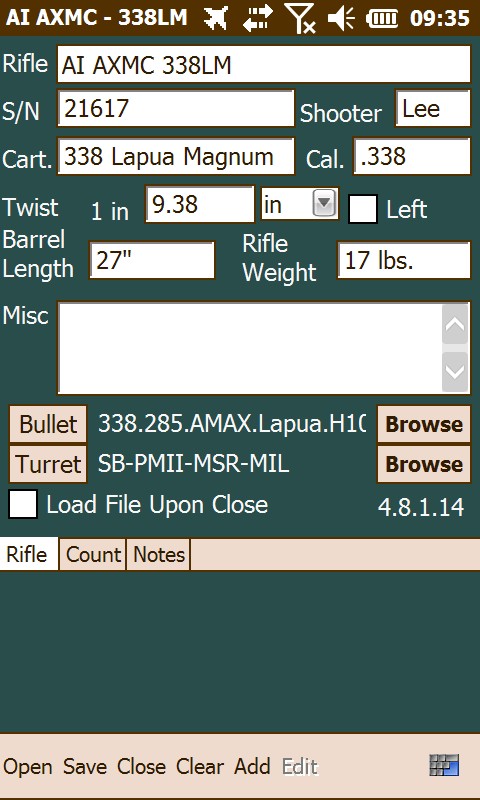
Task: Open the twist unit dropdown
Action: tap(324, 205)
